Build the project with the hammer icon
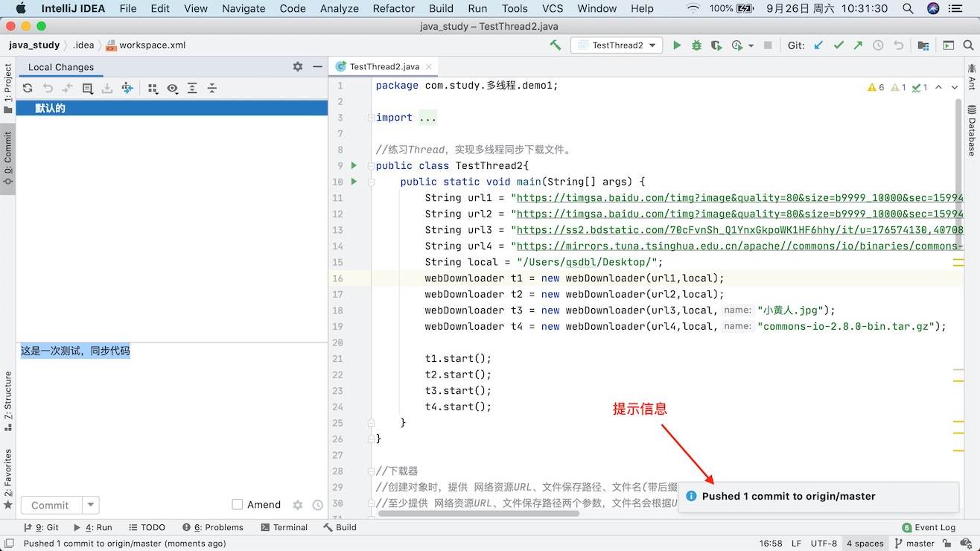 [556, 45]
